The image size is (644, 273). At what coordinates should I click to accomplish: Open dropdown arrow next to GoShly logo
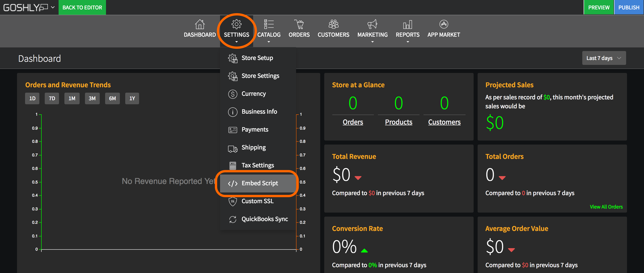[53, 7]
